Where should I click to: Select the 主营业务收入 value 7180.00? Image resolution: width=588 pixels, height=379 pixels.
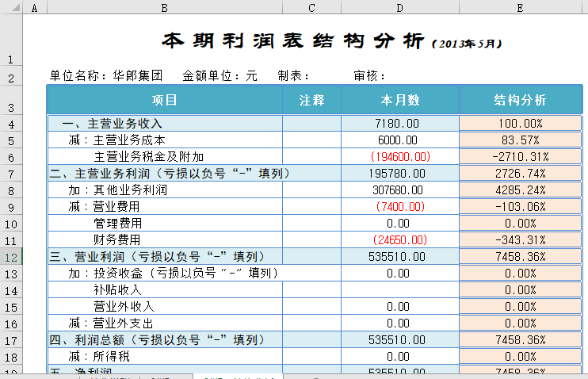(400, 124)
